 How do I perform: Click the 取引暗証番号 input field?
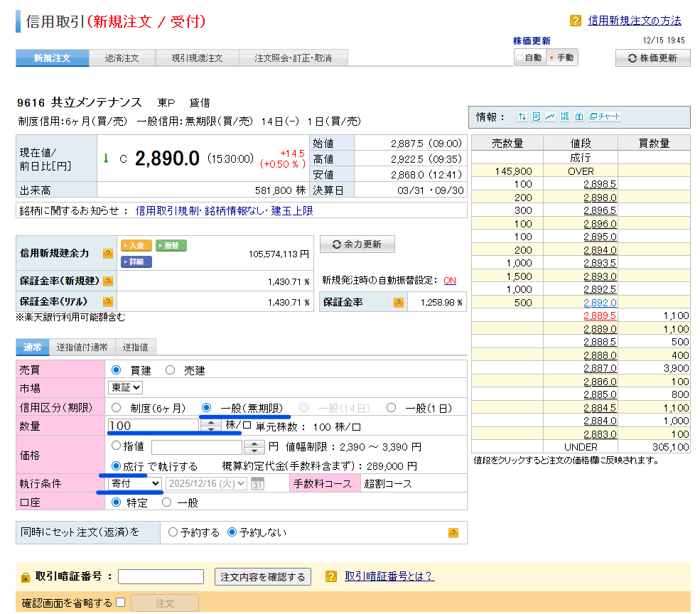coord(160,576)
